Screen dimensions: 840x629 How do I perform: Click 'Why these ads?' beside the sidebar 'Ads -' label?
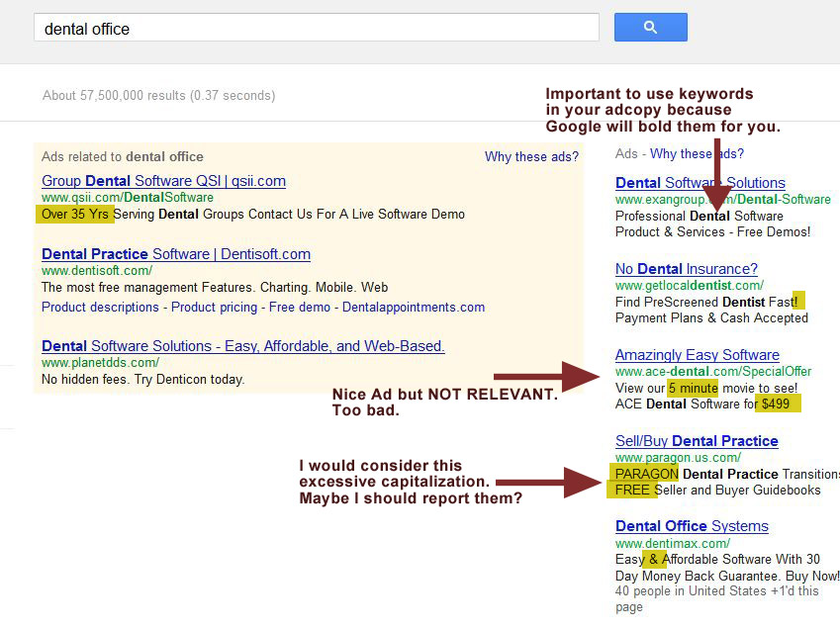point(697,153)
